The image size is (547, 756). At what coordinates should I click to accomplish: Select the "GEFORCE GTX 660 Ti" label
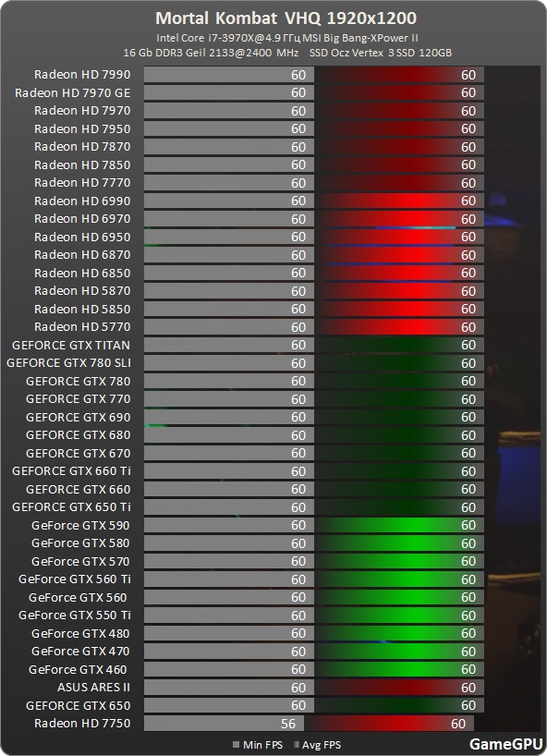point(71,471)
